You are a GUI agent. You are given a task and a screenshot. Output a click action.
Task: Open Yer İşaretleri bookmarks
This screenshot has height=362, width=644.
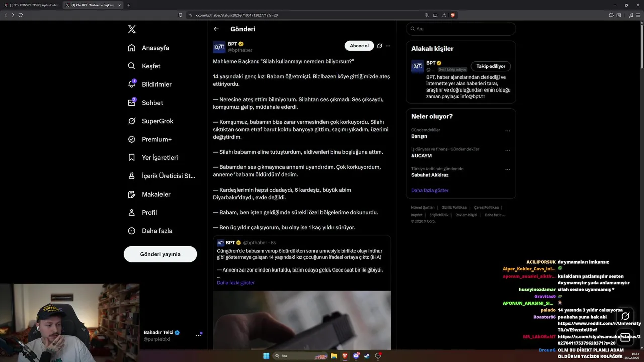153,157
